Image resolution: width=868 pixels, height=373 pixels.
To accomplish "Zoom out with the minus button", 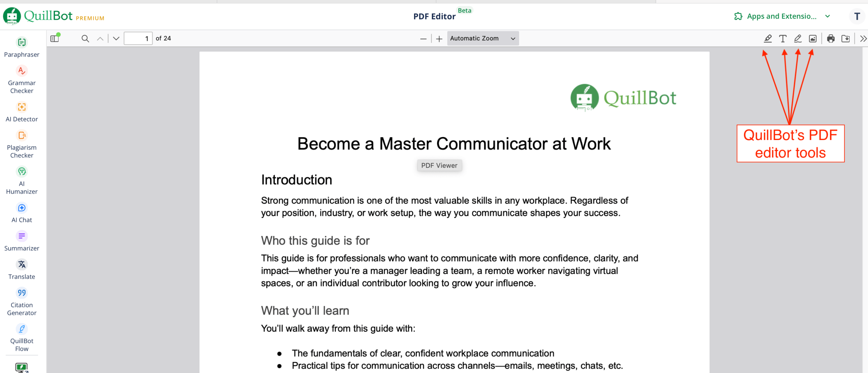I will pos(423,38).
